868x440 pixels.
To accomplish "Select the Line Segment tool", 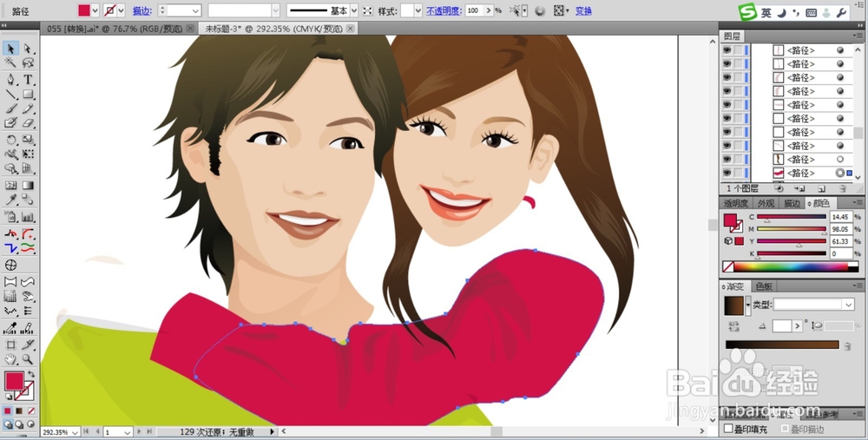I will 10,94.
